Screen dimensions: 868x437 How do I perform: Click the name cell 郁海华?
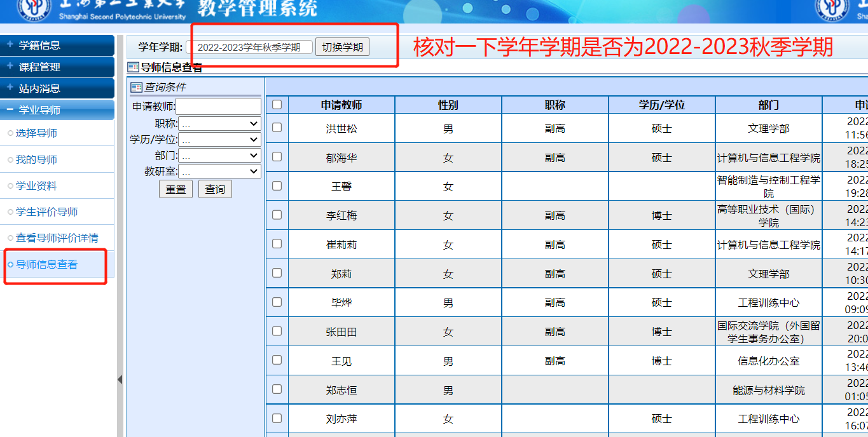pos(341,158)
